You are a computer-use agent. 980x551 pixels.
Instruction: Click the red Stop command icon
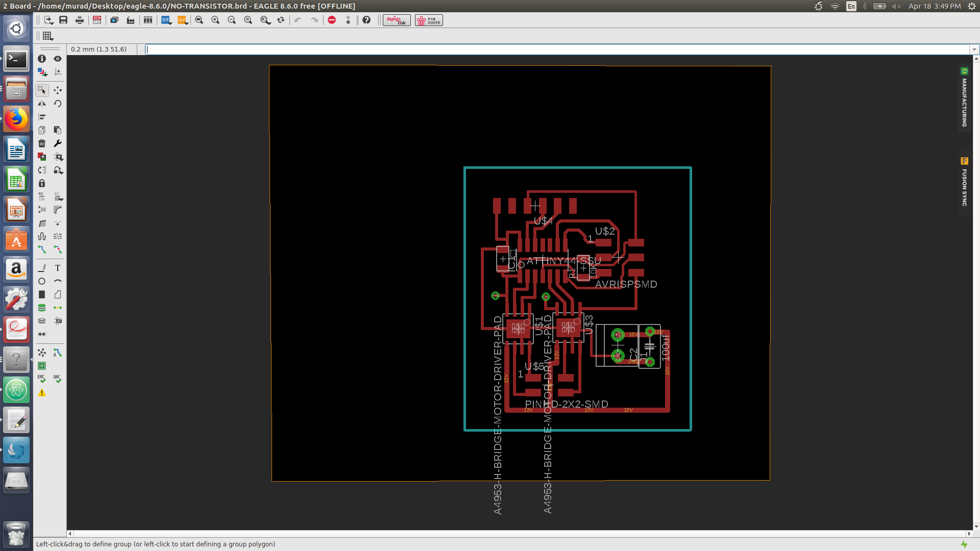point(332,20)
